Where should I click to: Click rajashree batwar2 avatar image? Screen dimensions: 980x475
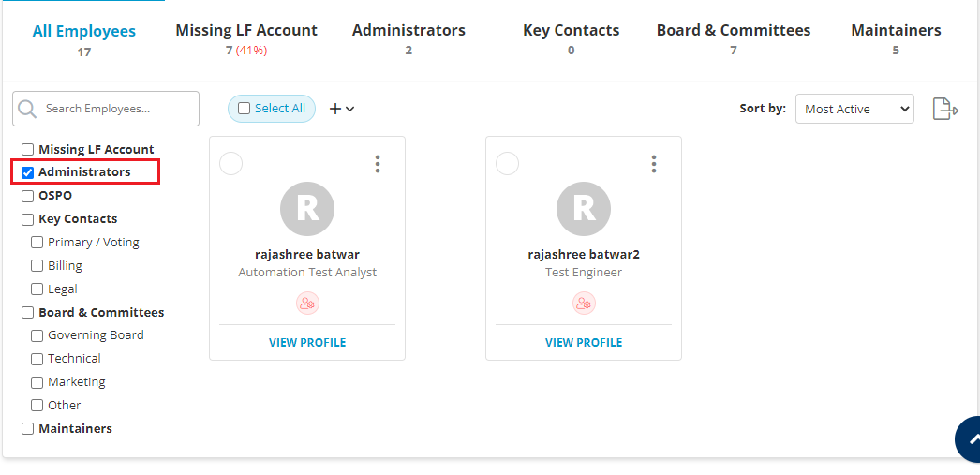click(584, 209)
